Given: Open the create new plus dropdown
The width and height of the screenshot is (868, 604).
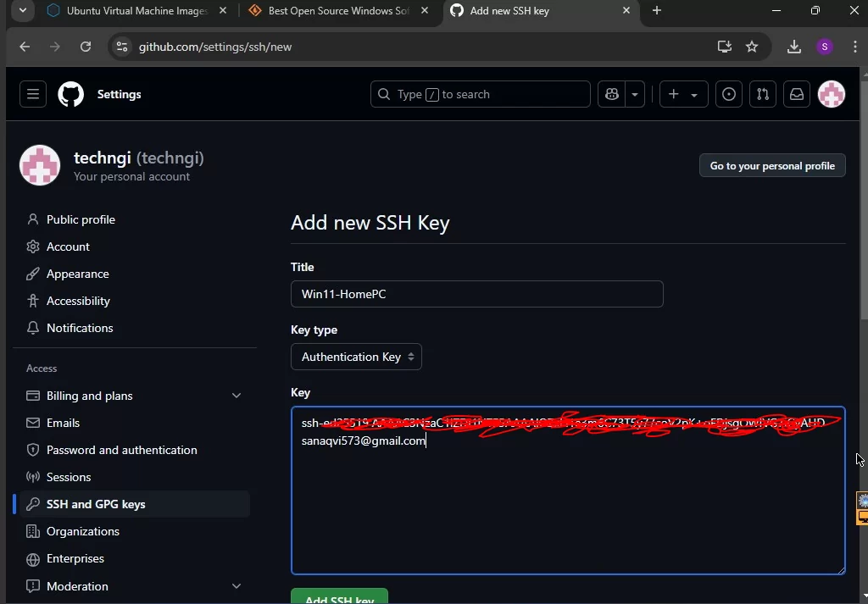Looking at the screenshot, I should (x=684, y=94).
